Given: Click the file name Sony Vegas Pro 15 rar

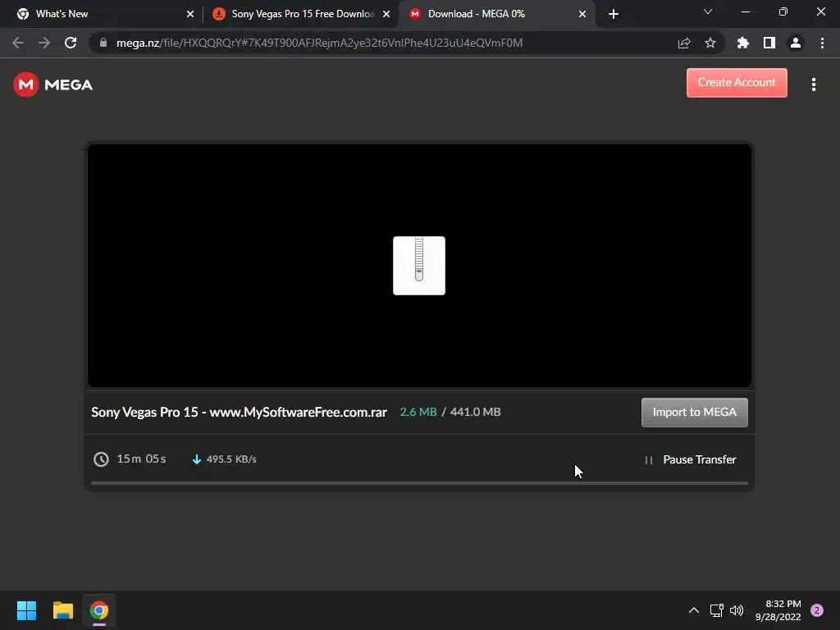Looking at the screenshot, I should coord(239,412).
